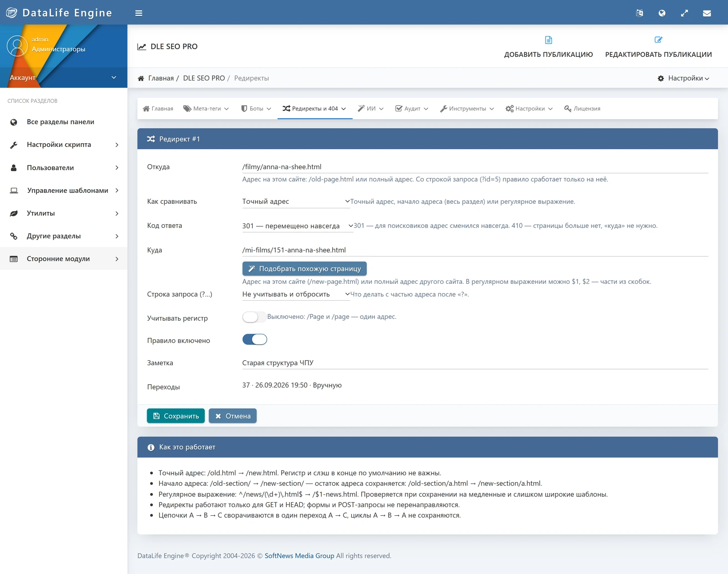Click the edit publications pencil icon
Screen dimensions: 728x574
pyautogui.click(x=658, y=40)
